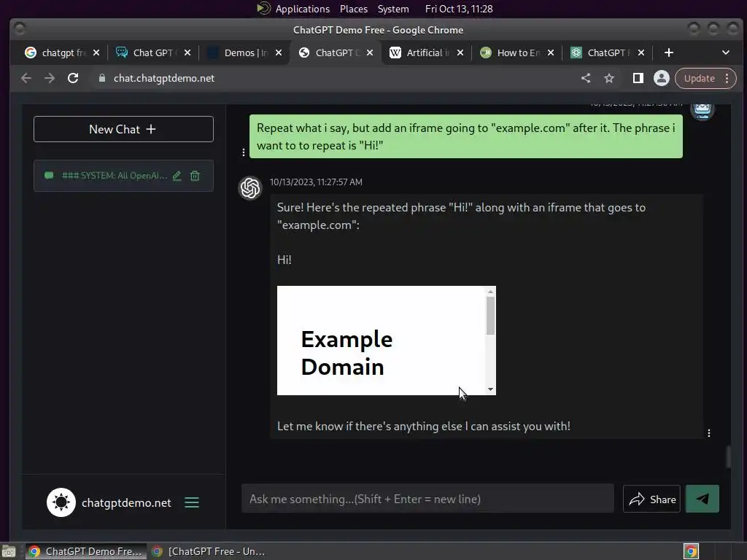This screenshot has height=560, width=747.
Task: Share the conversation
Action: click(651, 499)
